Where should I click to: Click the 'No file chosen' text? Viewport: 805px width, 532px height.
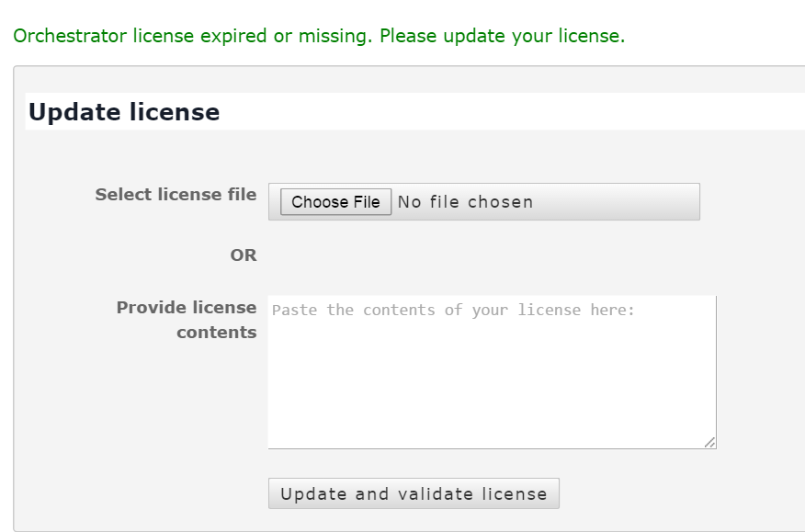(x=465, y=202)
